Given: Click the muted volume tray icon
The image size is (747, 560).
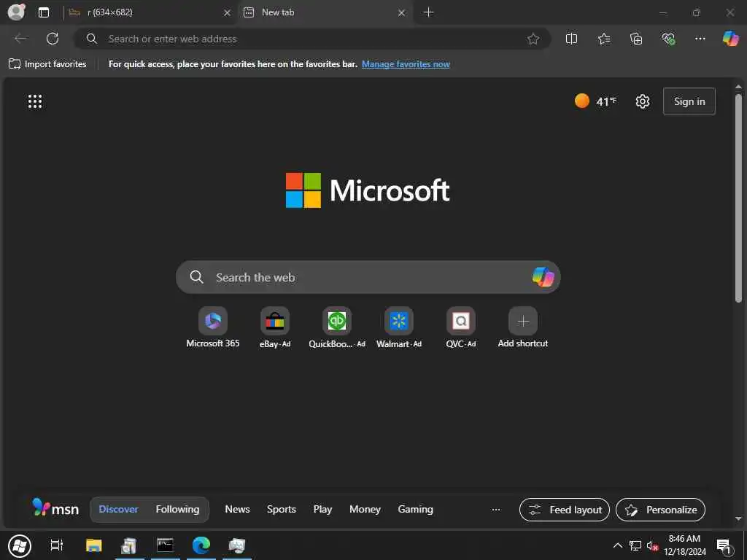Looking at the screenshot, I should pyautogui.click(x=652, y=545).
